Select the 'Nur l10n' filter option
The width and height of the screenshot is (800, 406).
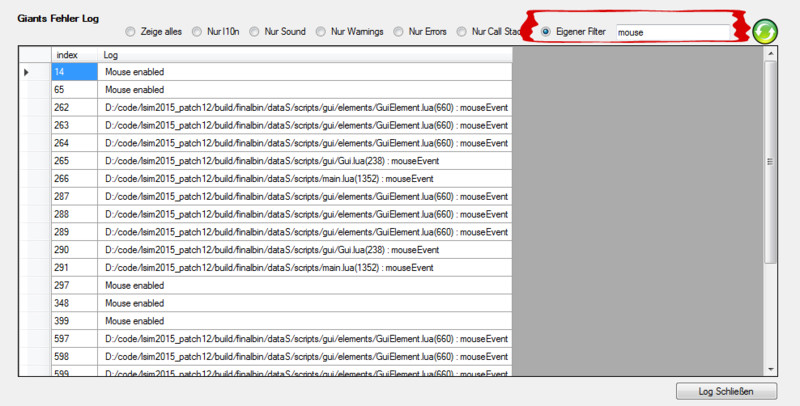[x=196, y=32]
